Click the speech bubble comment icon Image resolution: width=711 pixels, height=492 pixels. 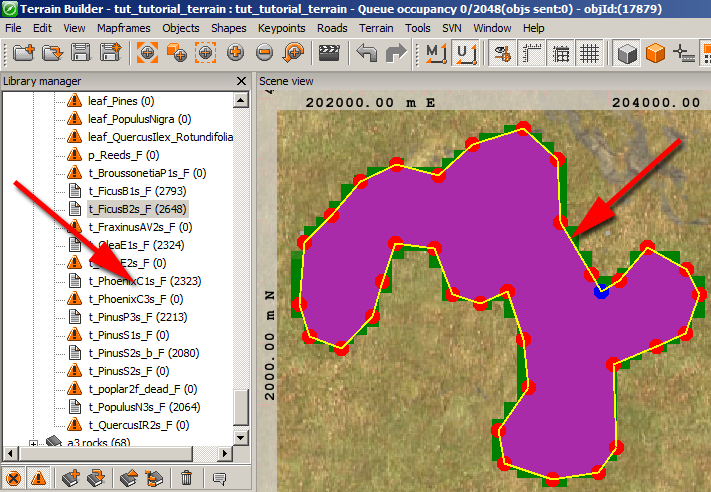tap(219, 479)
